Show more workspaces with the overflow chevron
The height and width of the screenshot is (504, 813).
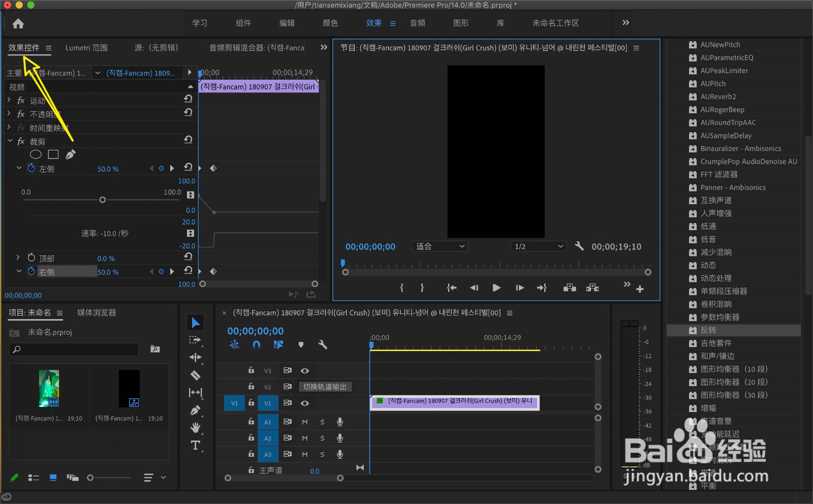click(x=626, y=23)
